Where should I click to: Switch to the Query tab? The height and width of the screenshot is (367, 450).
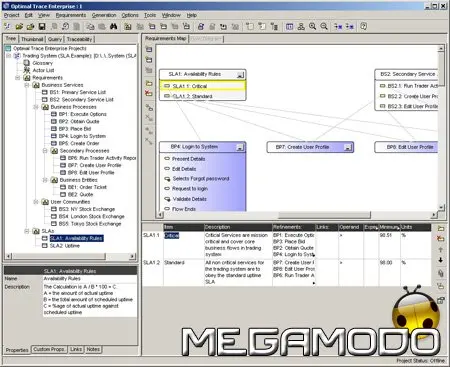[x=55, y=39]
